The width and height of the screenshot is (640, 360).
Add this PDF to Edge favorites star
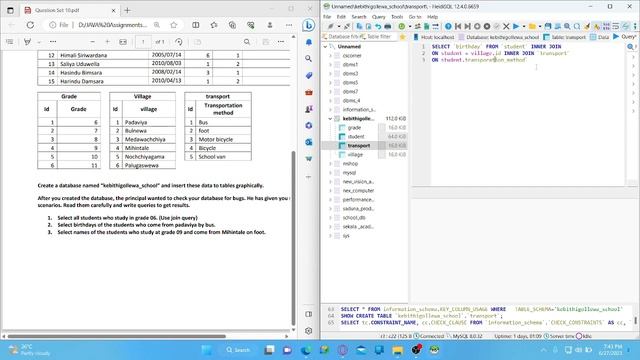click(174, 25)
